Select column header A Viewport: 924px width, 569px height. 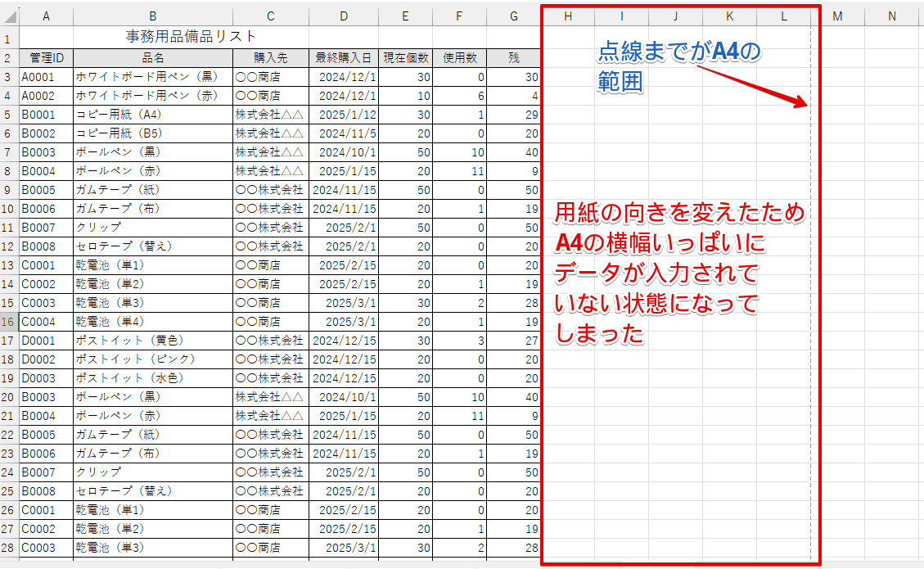[x=46, y=15]
